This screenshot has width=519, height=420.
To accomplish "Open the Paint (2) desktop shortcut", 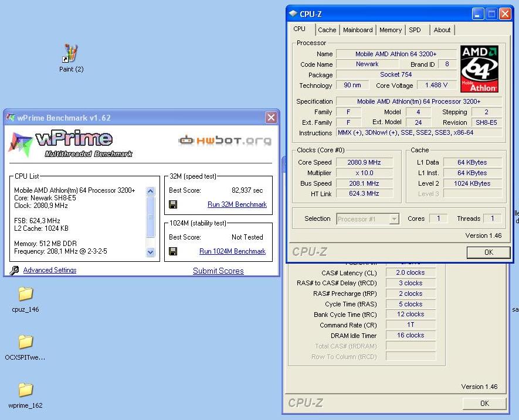I will [x=71, y=58].
